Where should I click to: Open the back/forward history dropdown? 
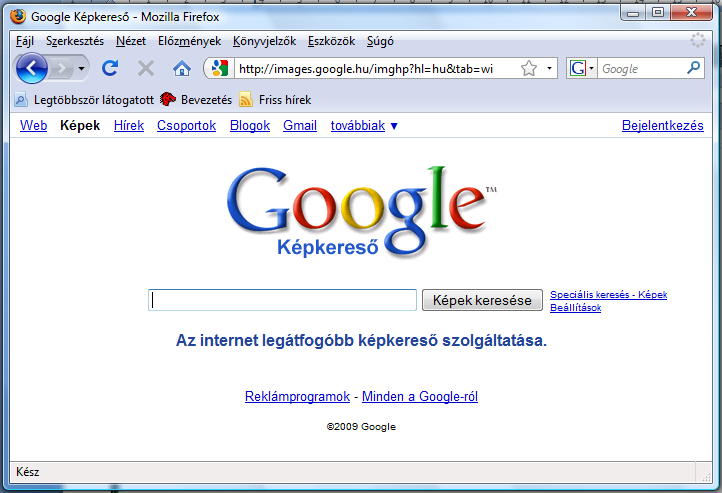pyautogui.click(x=82, y=69)
